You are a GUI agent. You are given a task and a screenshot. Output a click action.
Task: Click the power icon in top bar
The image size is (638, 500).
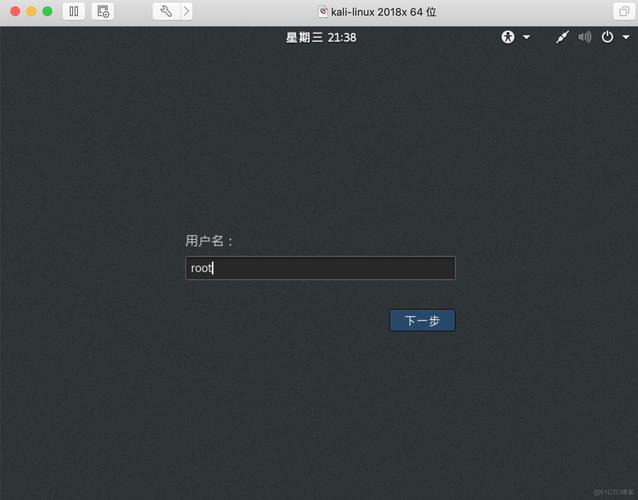coord(607,37)
